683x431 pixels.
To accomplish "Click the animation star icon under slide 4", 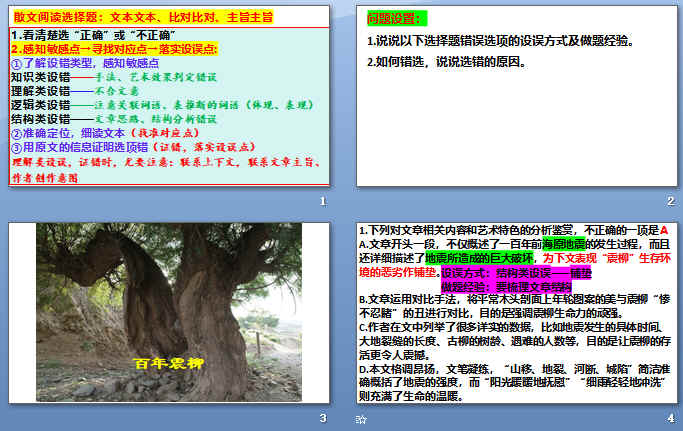I will 361,420.
